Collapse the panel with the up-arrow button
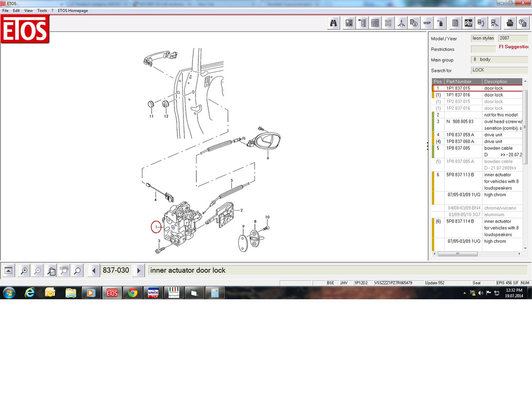Screen dimensions: 532x399 [8, 271]
